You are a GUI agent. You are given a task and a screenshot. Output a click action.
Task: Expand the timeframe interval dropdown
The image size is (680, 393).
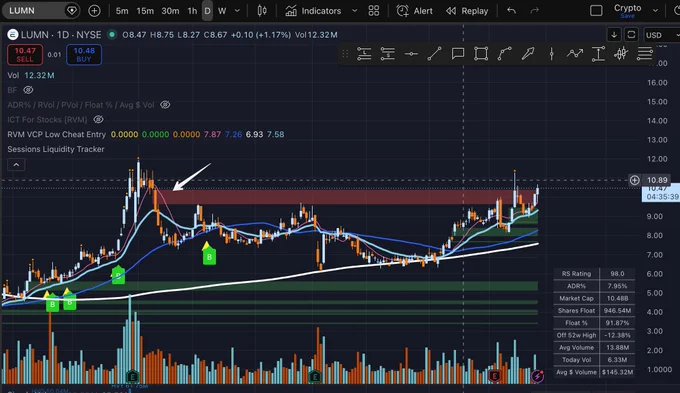coord(237,11)
